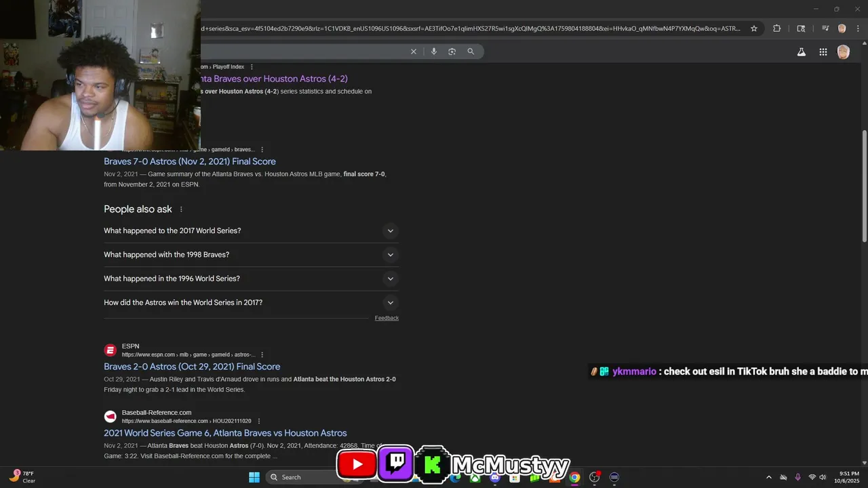
Task: Expand 'What happened to the 2017 World Series?'
Action: (251, 231)
